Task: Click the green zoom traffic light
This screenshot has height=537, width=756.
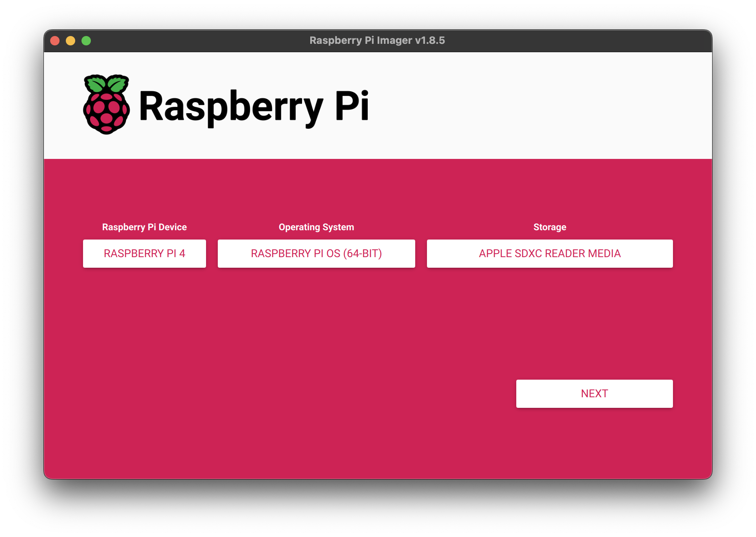Action: [x=86, y=40]
